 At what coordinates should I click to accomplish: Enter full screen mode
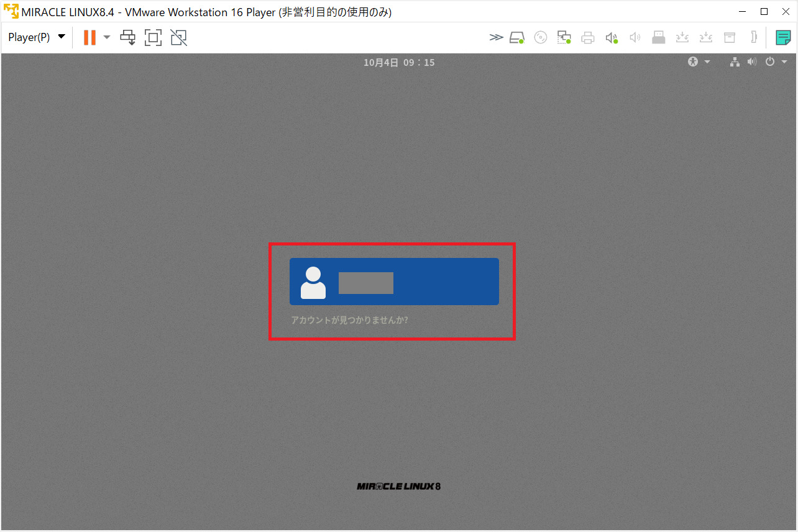click(x=153, y=37)
